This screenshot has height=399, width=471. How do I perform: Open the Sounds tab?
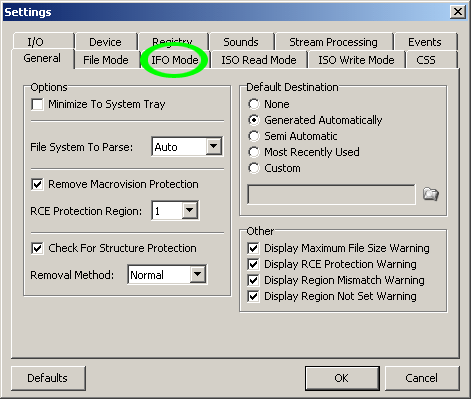click(x=241, y=42)
